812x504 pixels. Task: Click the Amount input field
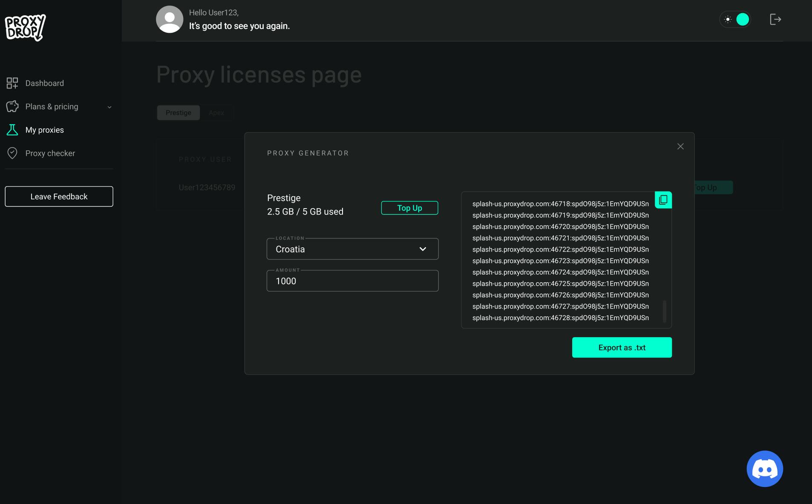353,281
